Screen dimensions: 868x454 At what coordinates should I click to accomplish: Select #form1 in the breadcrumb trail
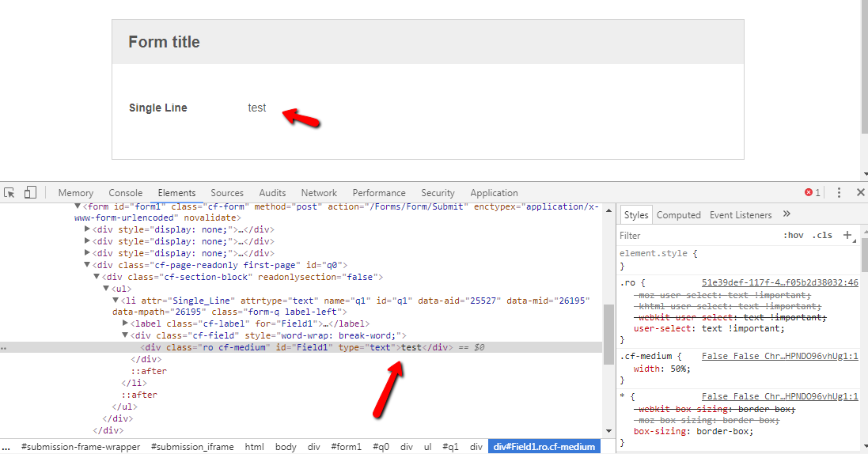tap(346, 447)
